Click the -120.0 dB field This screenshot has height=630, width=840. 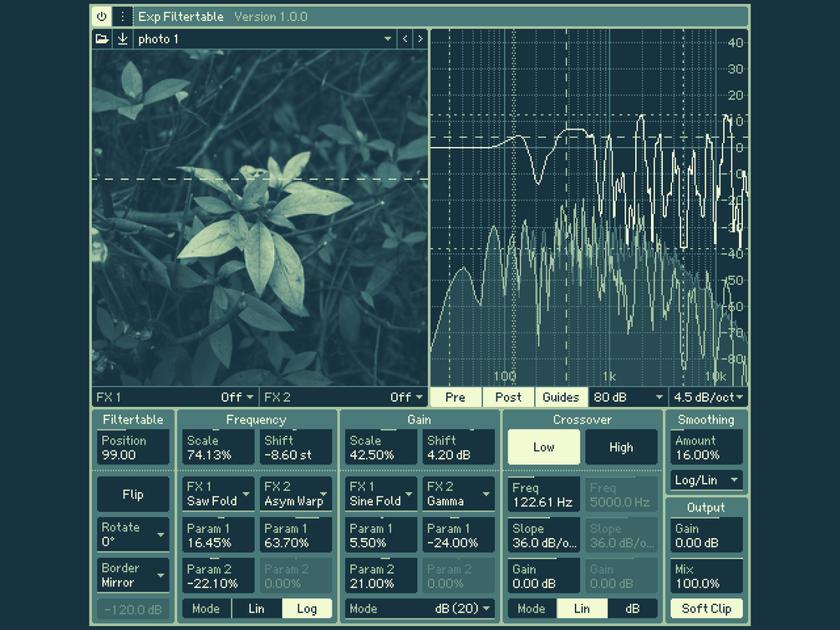coord(133,609)
